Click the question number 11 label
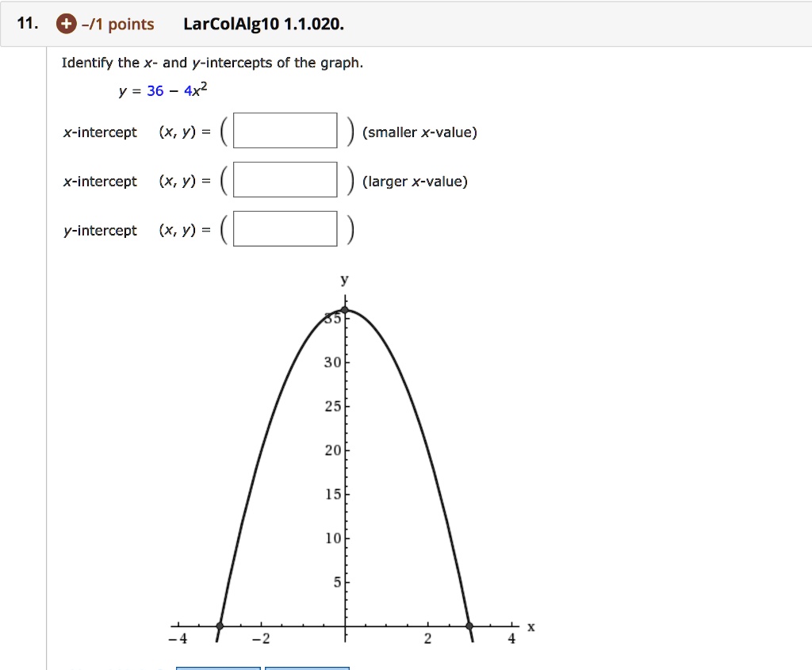The height and width of the screenshot is (670, 812). (26, 23)
